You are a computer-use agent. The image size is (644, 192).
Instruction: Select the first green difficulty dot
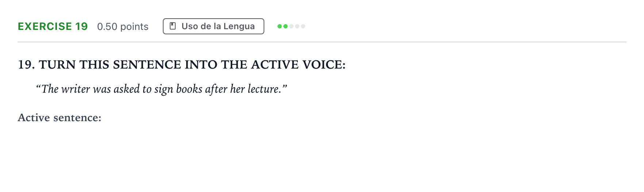pyautogui.click(x=280, y=26)
